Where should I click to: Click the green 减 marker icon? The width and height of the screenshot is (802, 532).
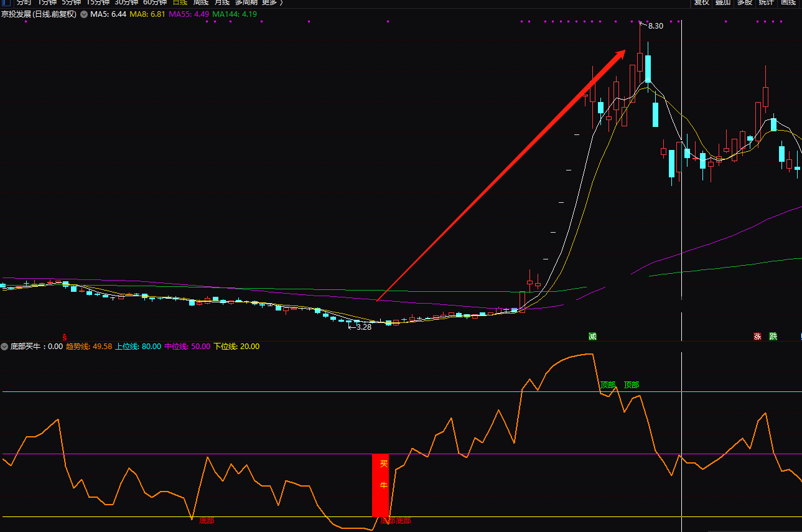(592, 337)
